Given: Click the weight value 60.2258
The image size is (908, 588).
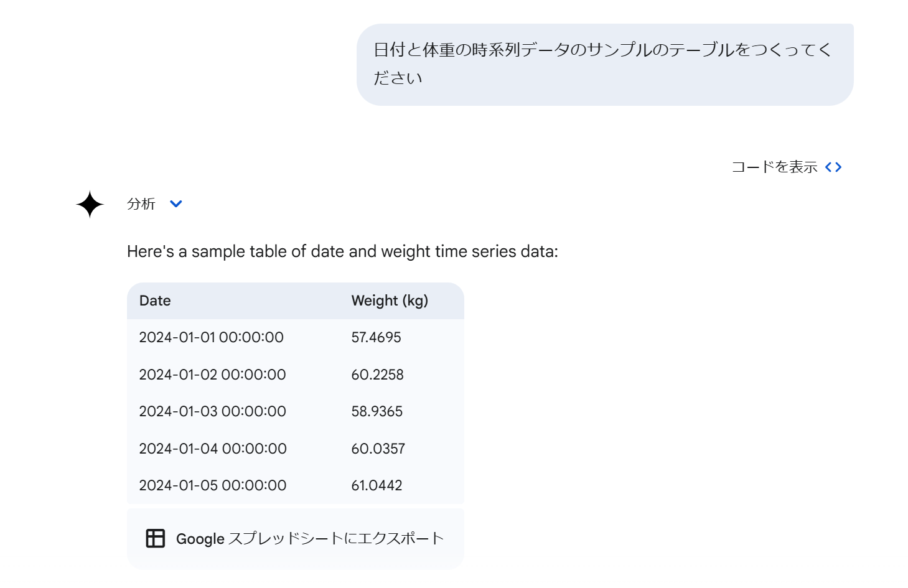Looking at the screenshot, I should coord(377,375).
